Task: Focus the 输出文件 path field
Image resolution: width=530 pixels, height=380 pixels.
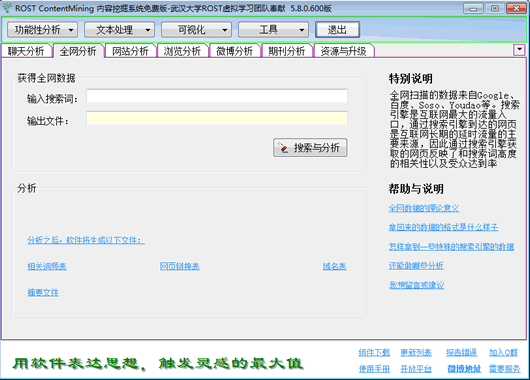Action: (217, 118)
